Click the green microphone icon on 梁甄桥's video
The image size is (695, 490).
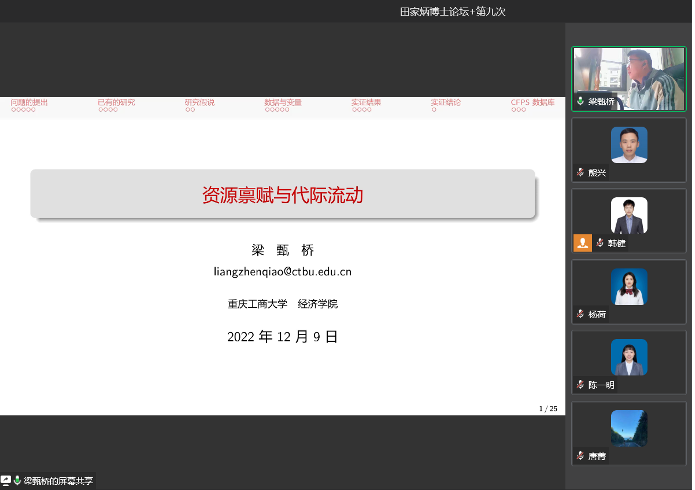(580, 102)
